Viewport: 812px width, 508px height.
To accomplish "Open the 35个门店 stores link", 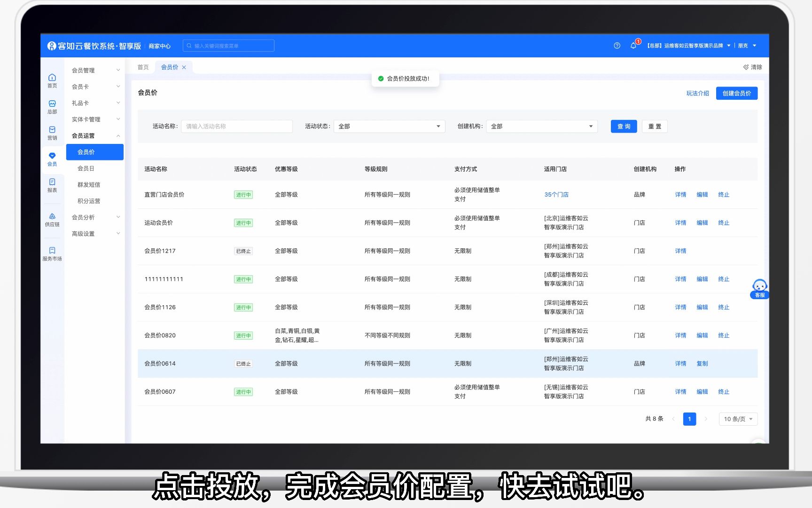I will [x=556, y=194].
